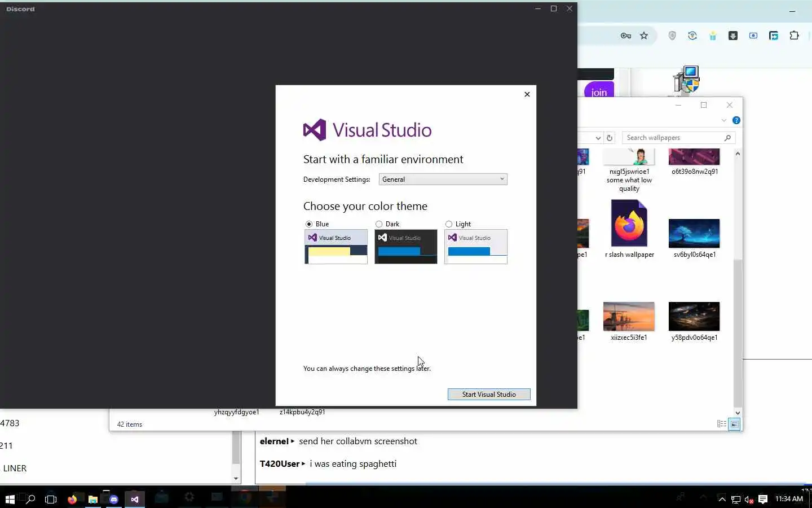
Task: Click the blue screen recorder extension icon
Action: pyautogui.click(x=753, y=36)
